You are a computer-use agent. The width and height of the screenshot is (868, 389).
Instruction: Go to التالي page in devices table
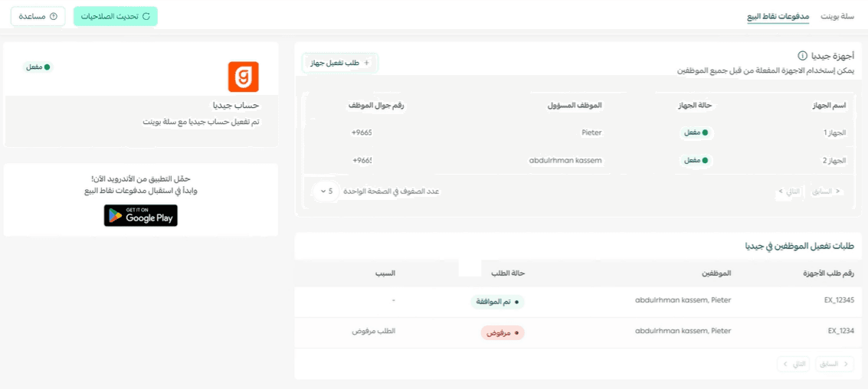click(789, 191)
